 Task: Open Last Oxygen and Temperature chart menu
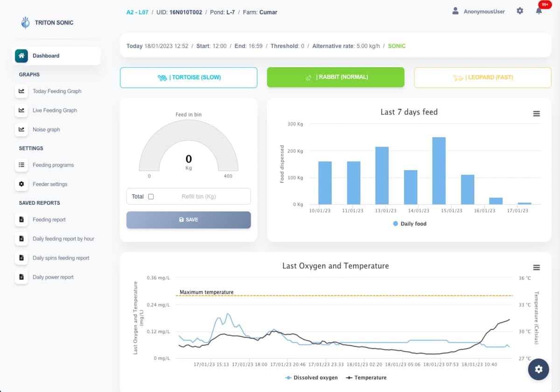[x=536, y=267]
